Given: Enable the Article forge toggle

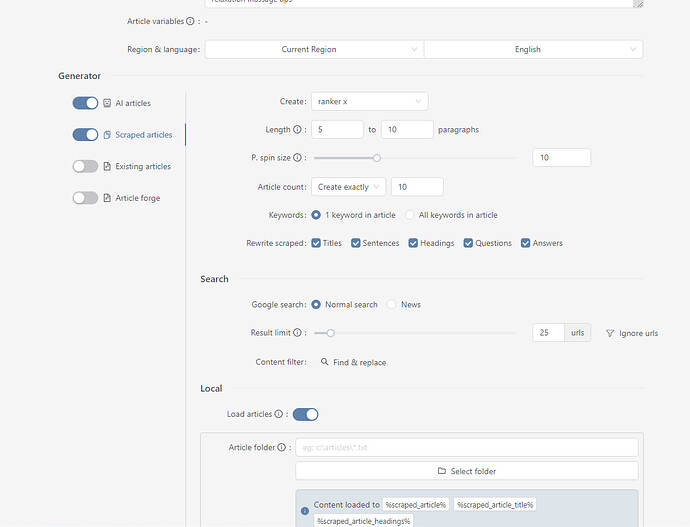Looking at the screenshot, I should click(85, 198).
